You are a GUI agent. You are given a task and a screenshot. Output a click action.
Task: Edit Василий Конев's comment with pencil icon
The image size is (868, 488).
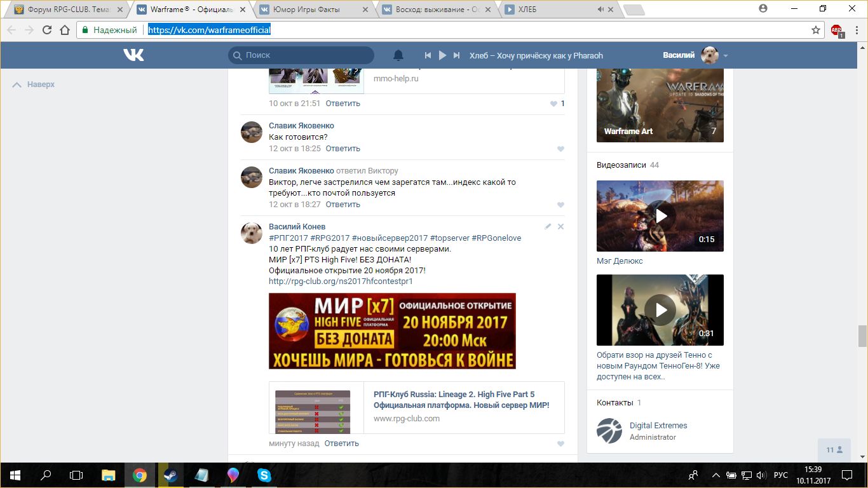pos(548,227)
